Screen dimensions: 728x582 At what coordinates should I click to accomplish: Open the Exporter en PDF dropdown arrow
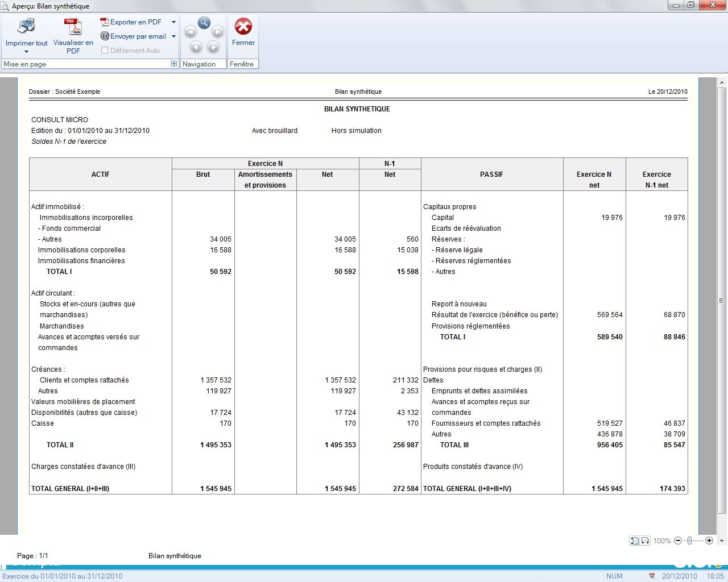pyautogui.click(x=173, y=22)
